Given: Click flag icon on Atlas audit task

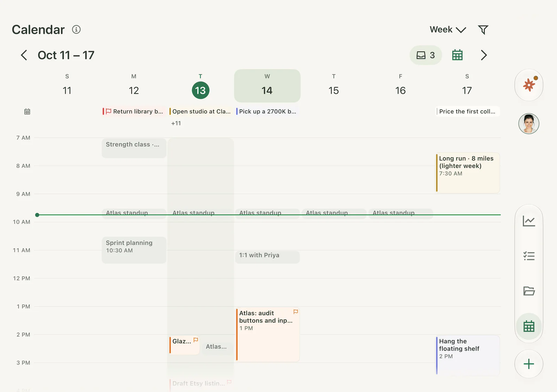Looking at the screenshot, I should coord(296,312).
